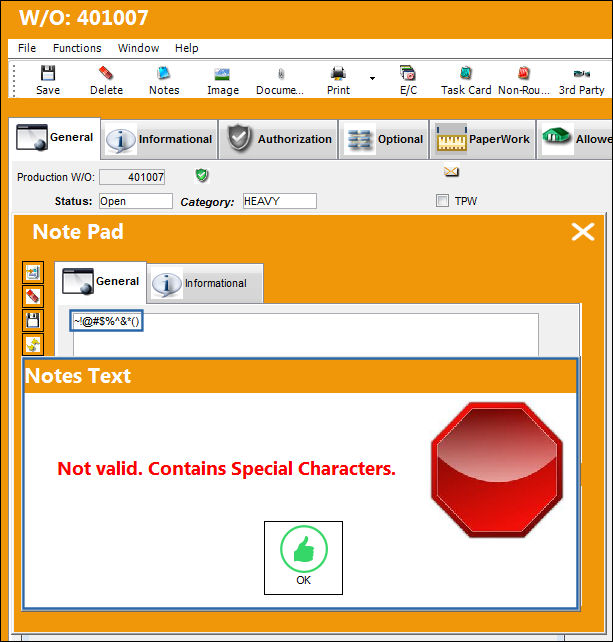Select the Note Pad Informational tab

[x=205, y=283]
